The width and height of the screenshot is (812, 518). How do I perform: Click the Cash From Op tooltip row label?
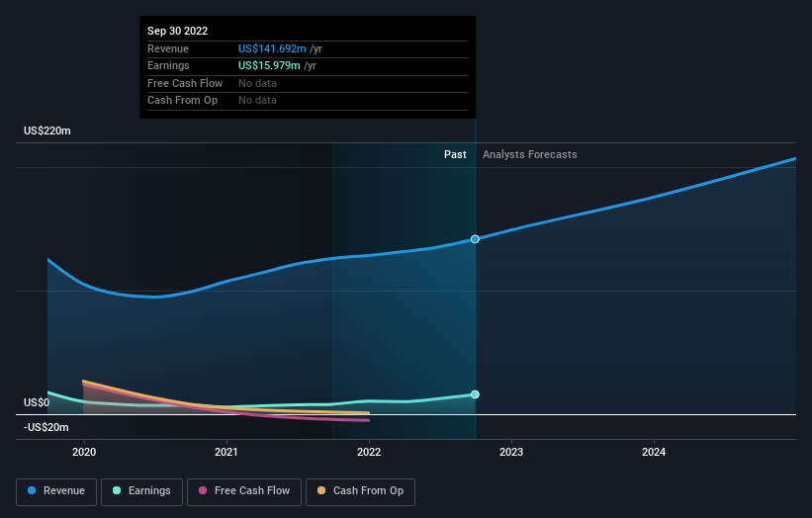[x=182, y=101]
